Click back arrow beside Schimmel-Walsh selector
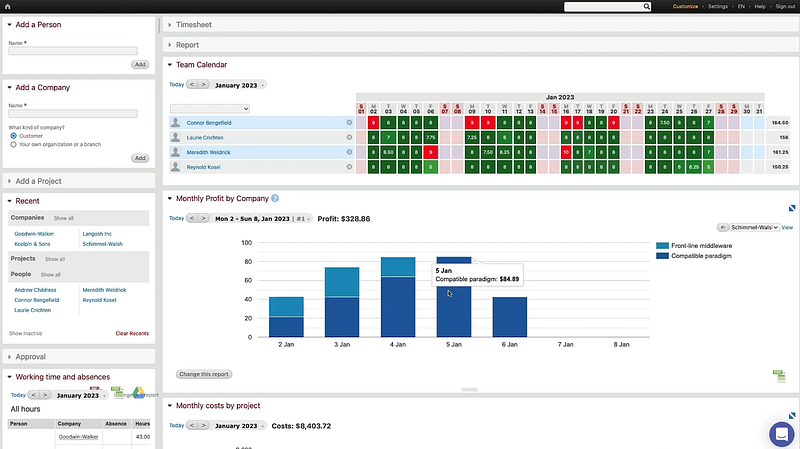The width and height of the screenshot is (800, 449). tap(722, 228)
